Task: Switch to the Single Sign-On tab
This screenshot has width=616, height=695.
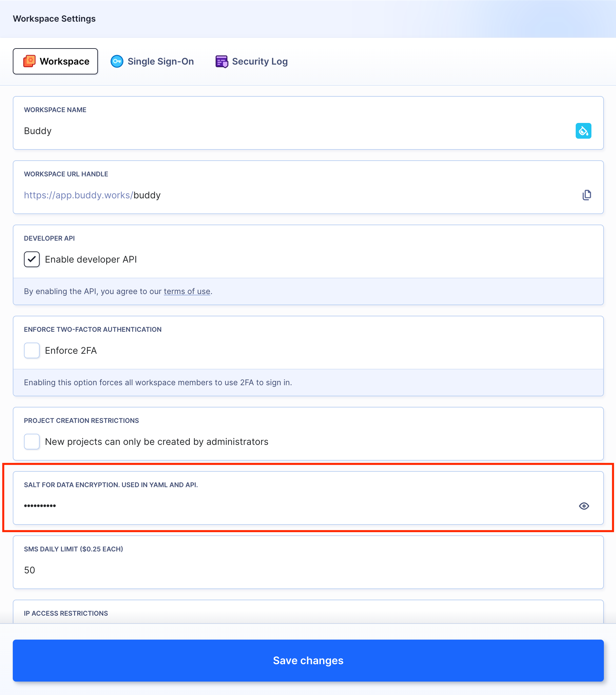Action: [x=152, y=61]
